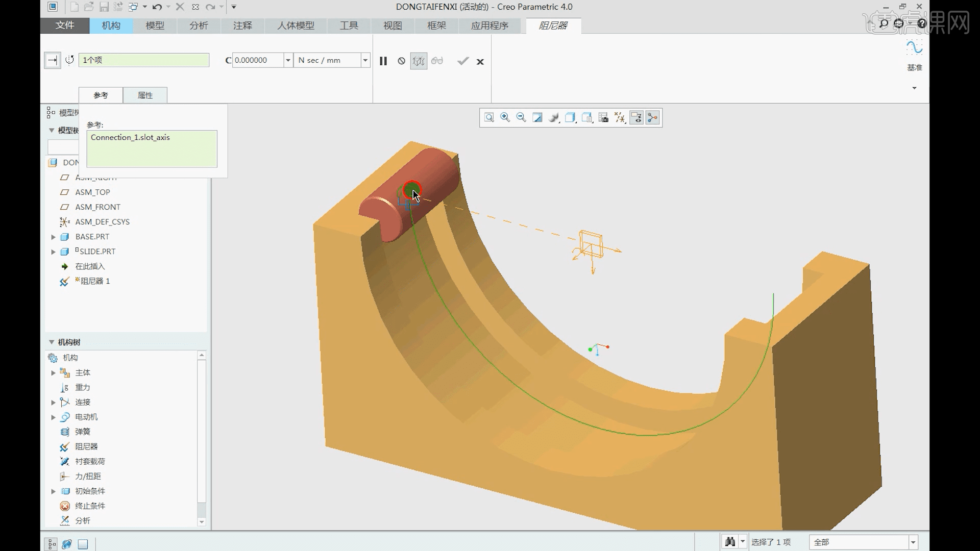Open the N sec / mm units dropdown
Image resolution: width=980 pixels, height=551 pixels.
click(365, 60)
